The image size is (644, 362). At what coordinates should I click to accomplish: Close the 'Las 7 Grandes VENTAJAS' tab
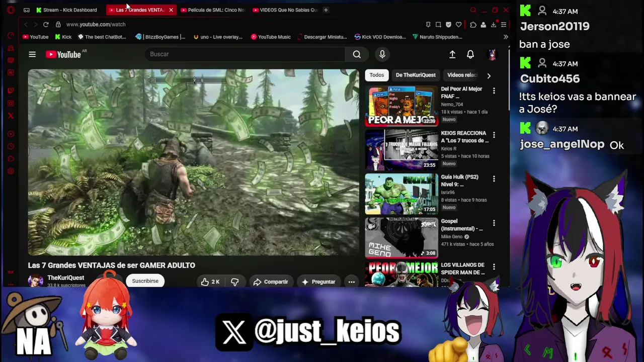pos(171,10)
